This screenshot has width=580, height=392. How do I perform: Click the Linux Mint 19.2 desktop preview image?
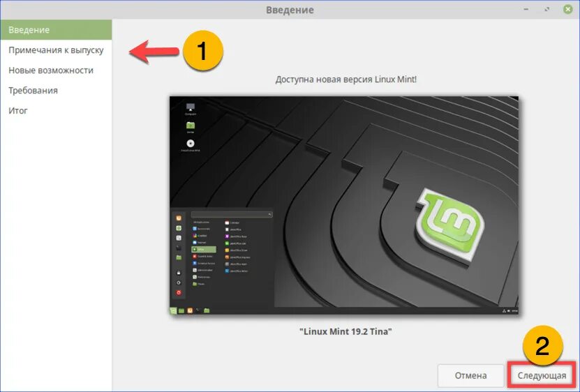coord(344,205)
